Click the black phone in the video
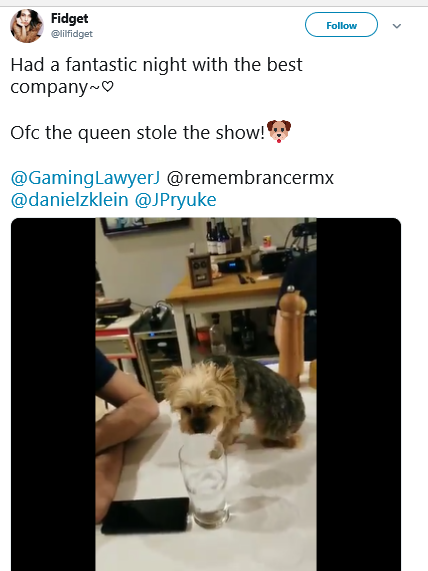 pos(146,516)
